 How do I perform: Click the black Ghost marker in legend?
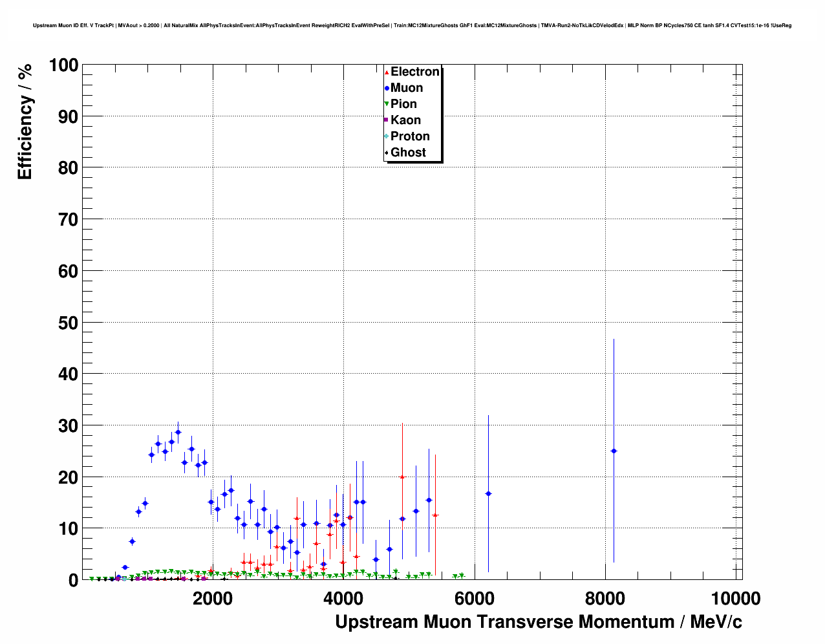tap(387, 153)
